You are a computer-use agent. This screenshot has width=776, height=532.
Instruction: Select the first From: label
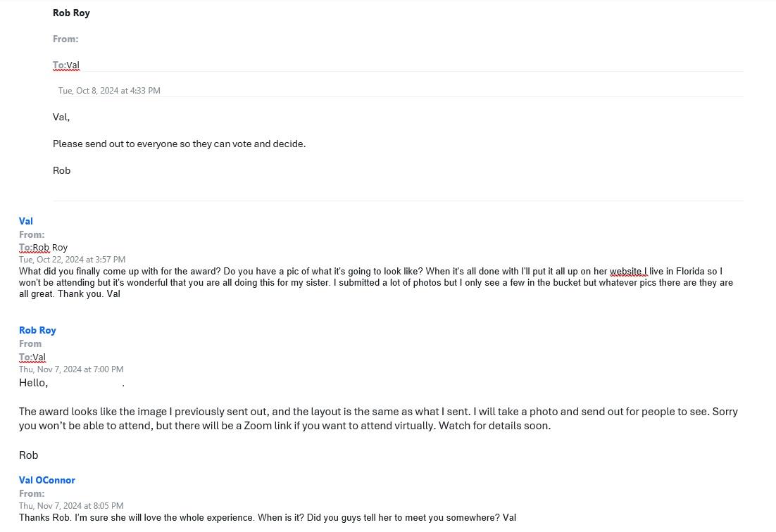point(65,39)
